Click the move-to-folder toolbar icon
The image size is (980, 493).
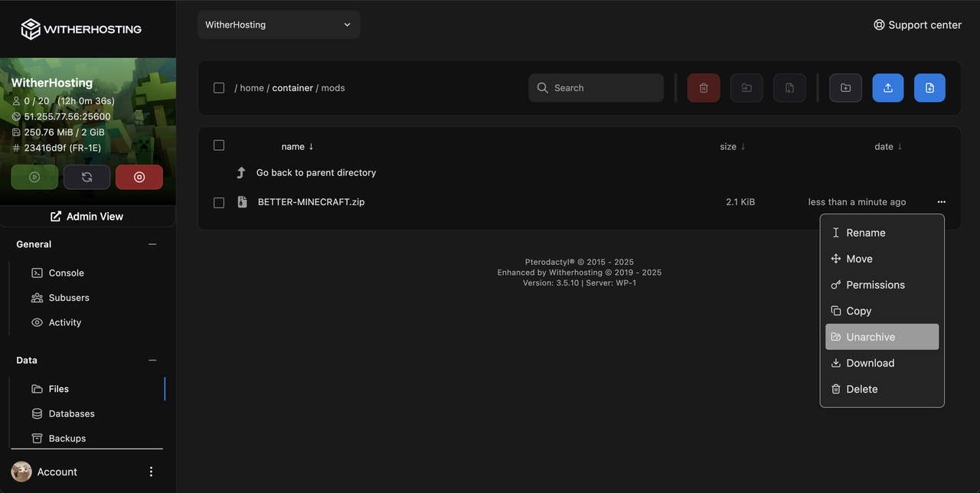pos(746,88)
